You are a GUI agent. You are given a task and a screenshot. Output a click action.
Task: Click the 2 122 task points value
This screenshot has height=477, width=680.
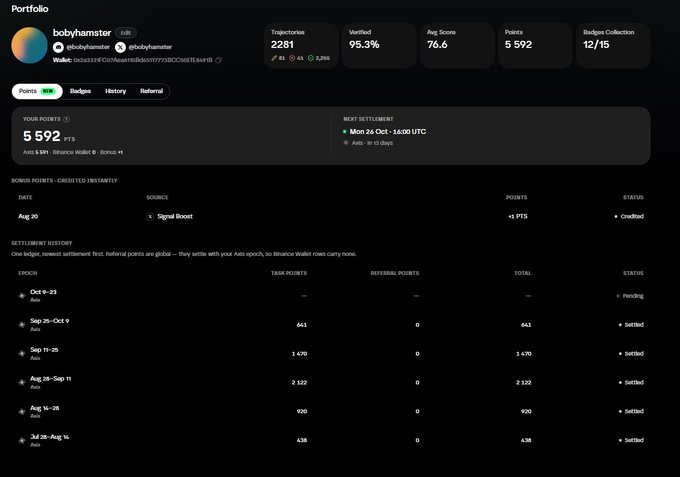(x=299, y=382)
